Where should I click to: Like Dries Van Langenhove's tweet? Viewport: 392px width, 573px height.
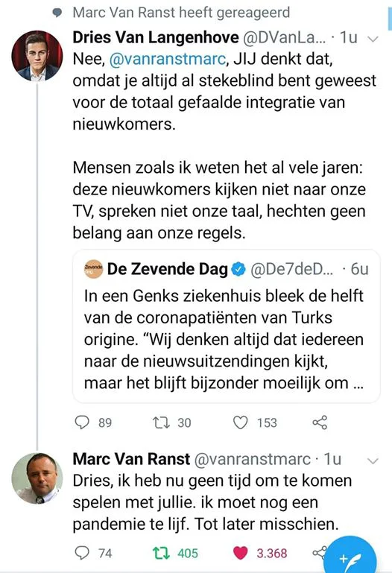point(241,422)
